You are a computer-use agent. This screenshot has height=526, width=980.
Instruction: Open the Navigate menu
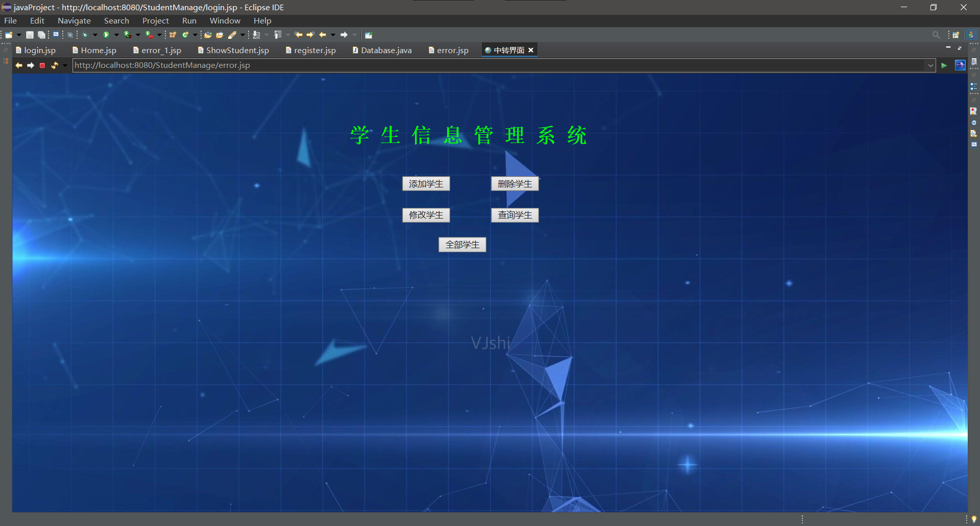74,21
